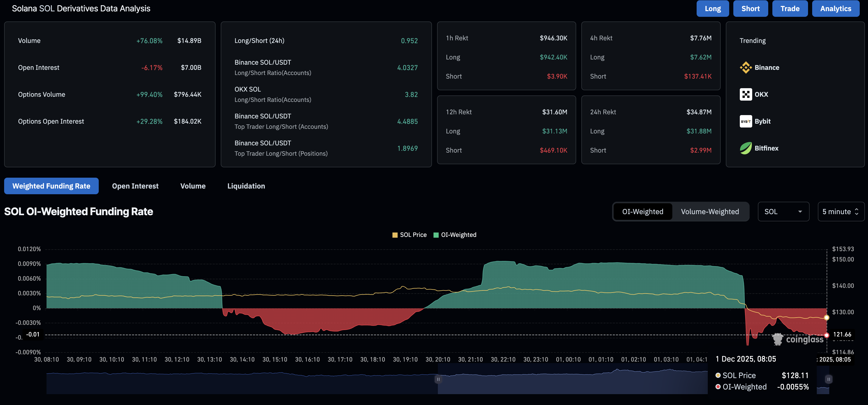Click the Long button
The width and height of the screenshot is (868, 405).
[x=713, y=9]
